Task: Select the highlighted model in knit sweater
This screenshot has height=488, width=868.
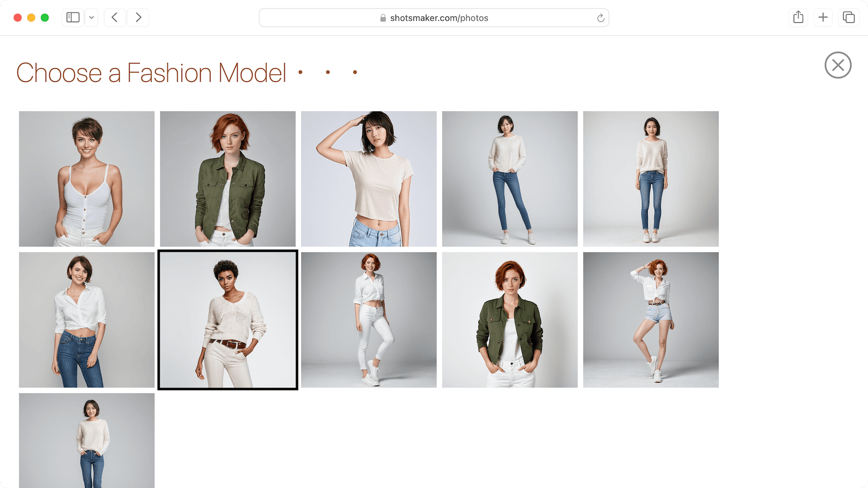Action: (x=228, y=320)
